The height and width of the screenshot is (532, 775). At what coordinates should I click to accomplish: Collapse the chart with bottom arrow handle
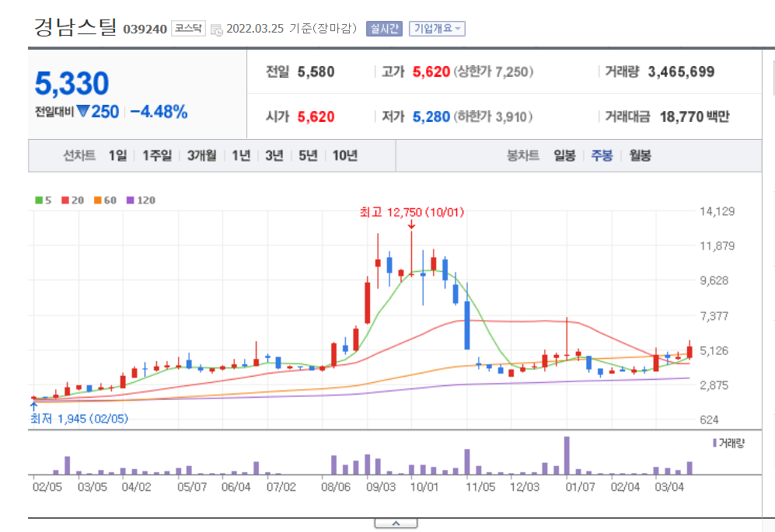coord(396,523)
